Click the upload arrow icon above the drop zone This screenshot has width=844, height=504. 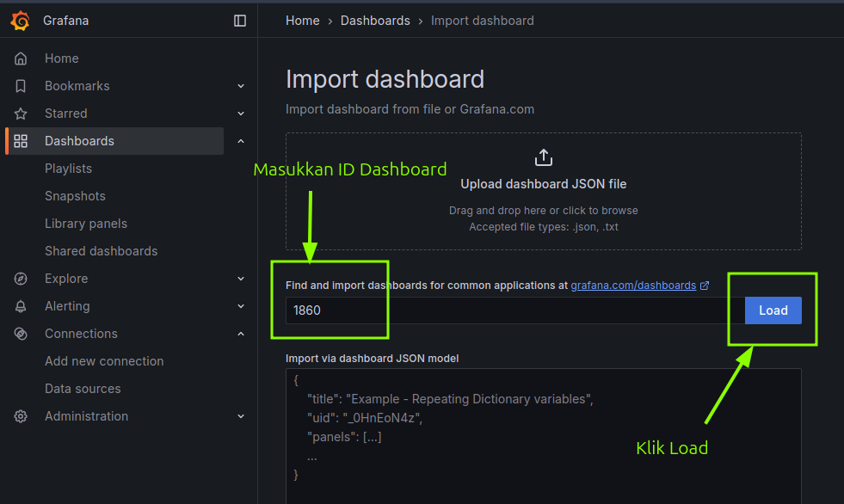[x=543, y=157]
